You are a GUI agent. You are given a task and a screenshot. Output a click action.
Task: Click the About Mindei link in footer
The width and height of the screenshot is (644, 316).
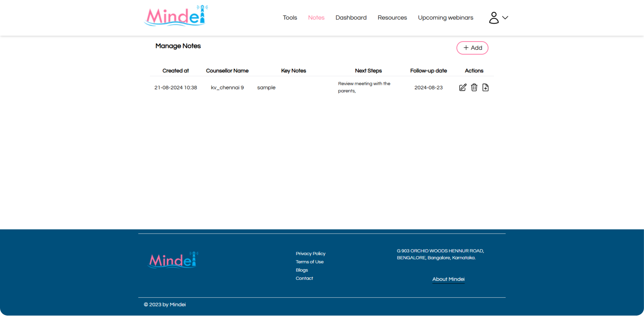point(448,279)
